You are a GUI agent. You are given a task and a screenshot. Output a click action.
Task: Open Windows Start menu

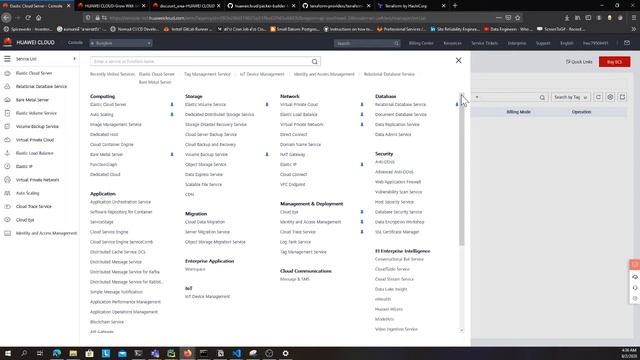point(7,353)
